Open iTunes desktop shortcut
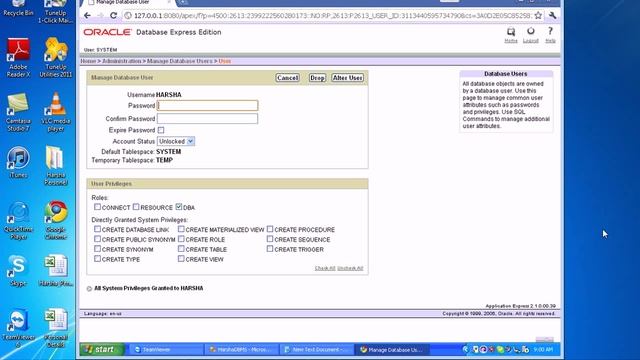The width and height of the screenshot is (640, 360). point(18,162)
